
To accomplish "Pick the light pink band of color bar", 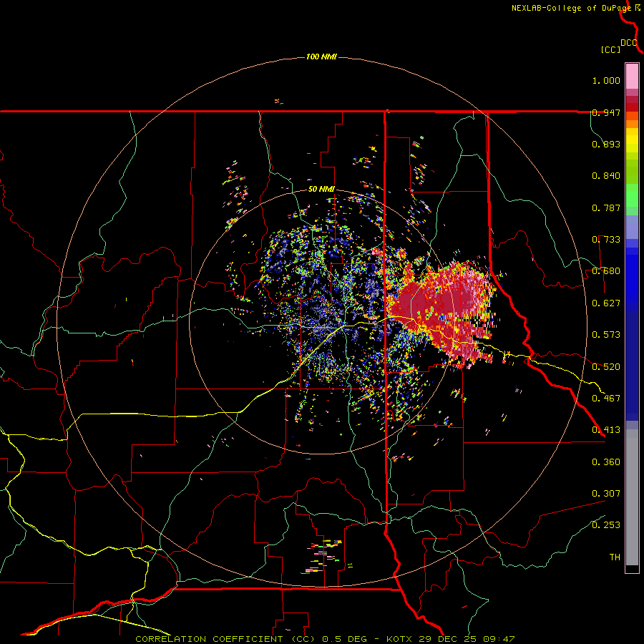I will 632,76.
